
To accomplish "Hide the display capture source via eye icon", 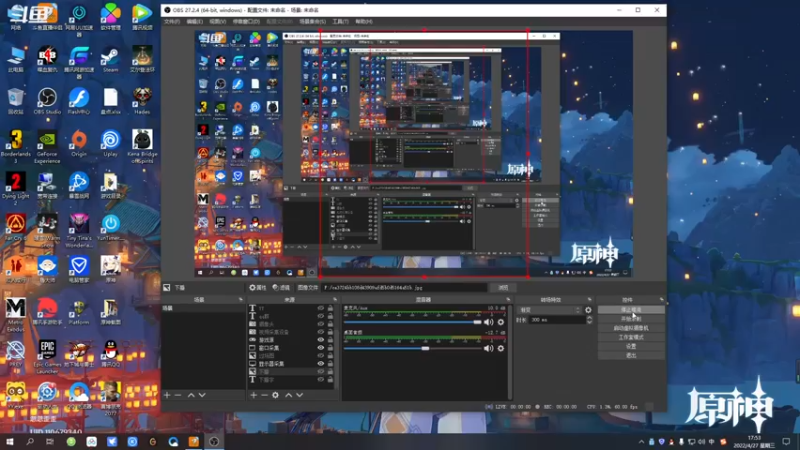I will coord(320,363).
